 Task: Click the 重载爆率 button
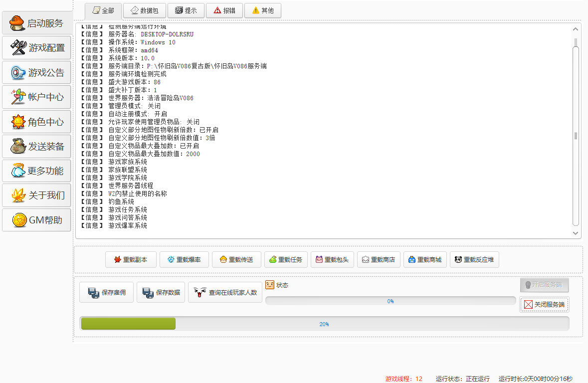pyautogui.click(x=184, y=260)
